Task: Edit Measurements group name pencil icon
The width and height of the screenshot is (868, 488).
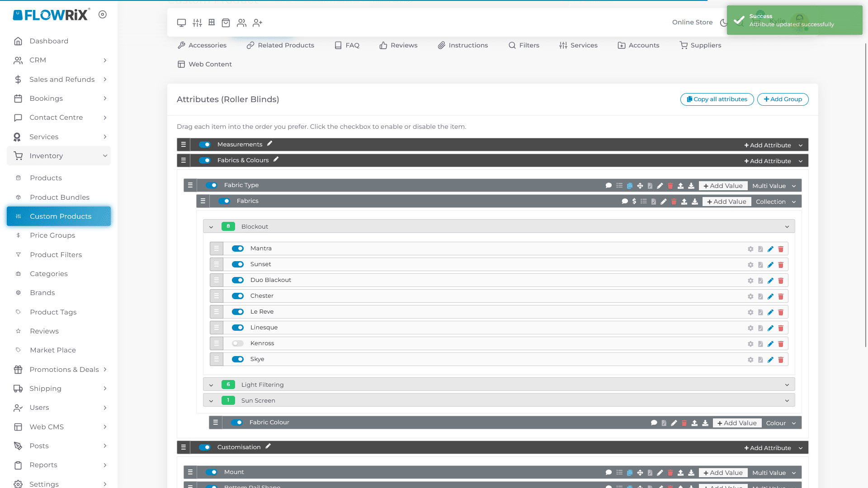Action: 269,144
